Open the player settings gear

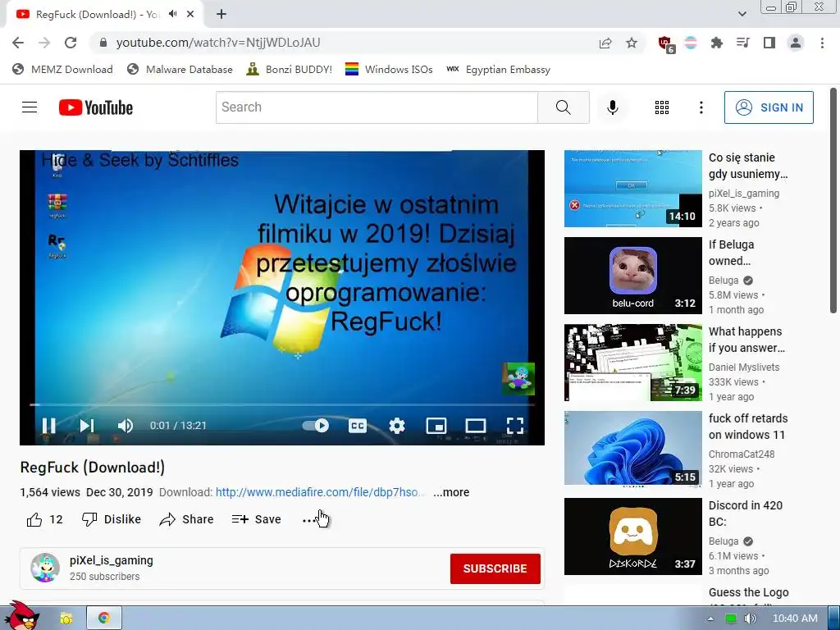397,426
